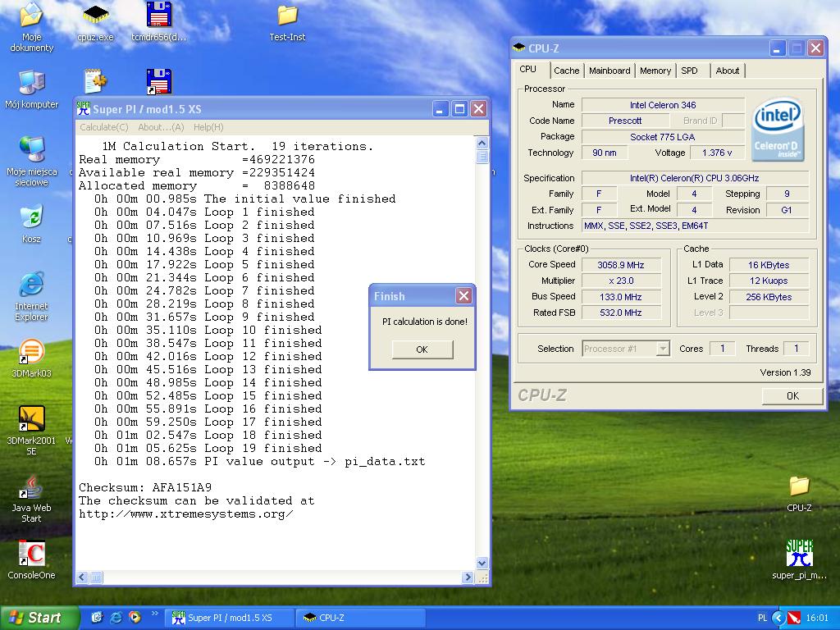
Task: Click Checksum: AFA151A9 line
Action: coord(145,487)
